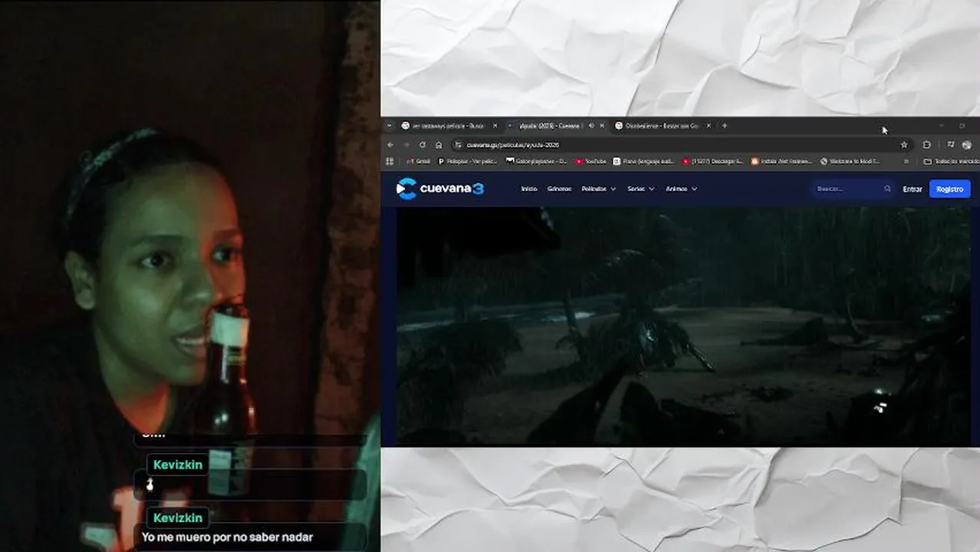The height and width of the screenshot is (552, 980).
Task: Open the Gator playseries bookmark
Action: click(x=537, y=162)
